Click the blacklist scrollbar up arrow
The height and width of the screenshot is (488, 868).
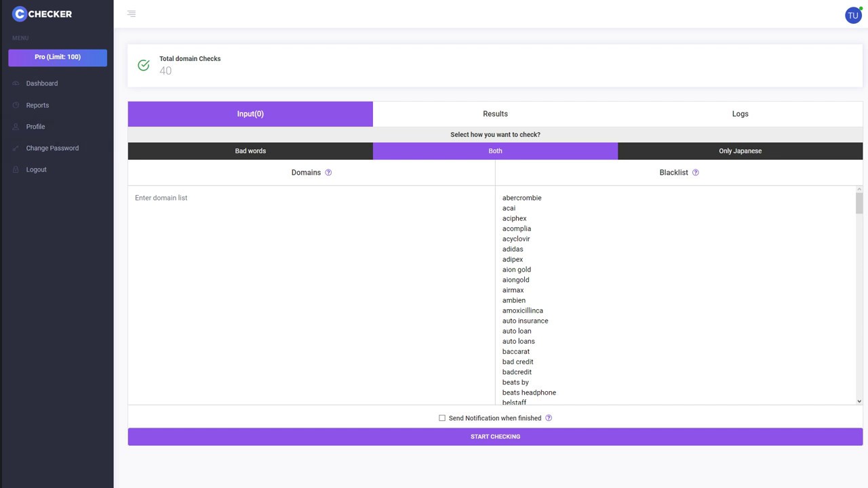pyautogui.click(x=859, y=190)
